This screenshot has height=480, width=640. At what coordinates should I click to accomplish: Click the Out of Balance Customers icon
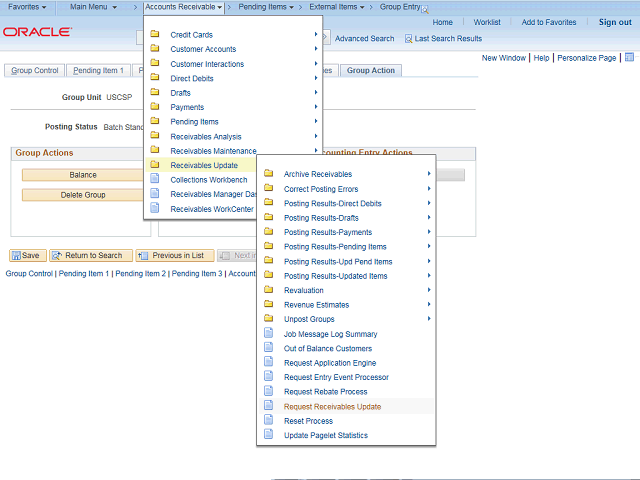pyautogui.click(x=268, y=348)
